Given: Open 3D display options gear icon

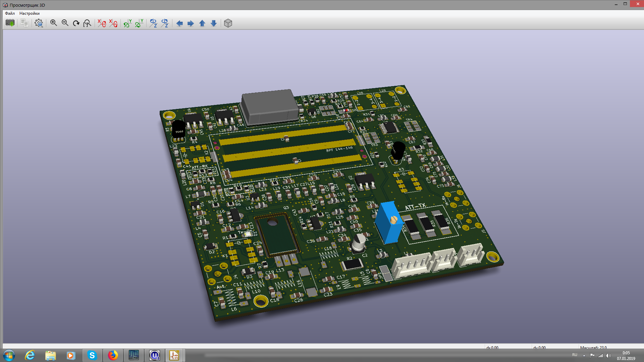Looking at the screenshot, I should point(39,23).
